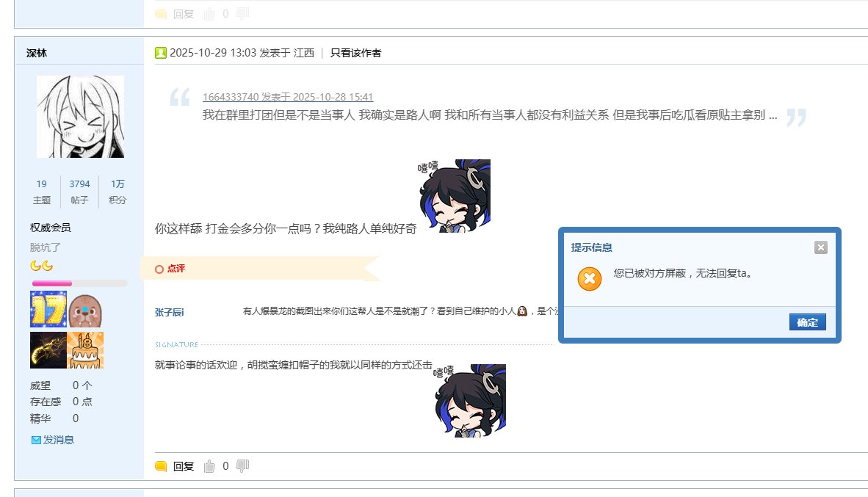Screen dimensions: 868x497
Task: Click the pink user level progress bar
Action: click(80, 283)
